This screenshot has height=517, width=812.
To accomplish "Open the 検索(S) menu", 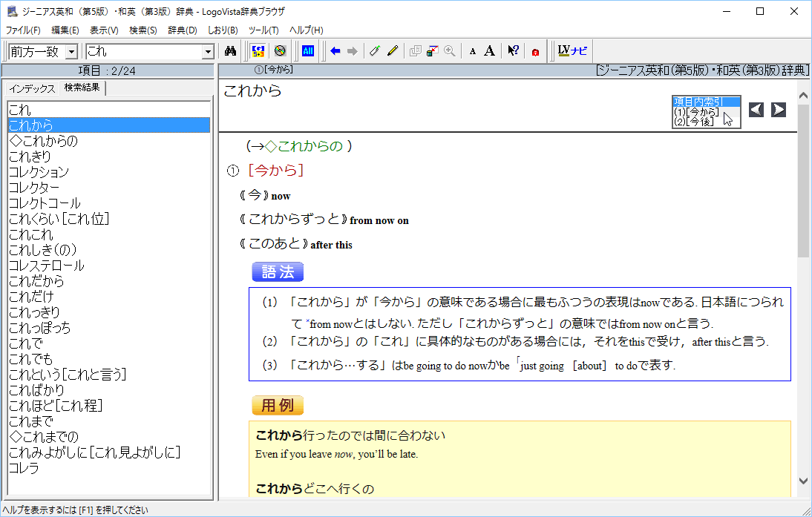I will tap(143, 30).
